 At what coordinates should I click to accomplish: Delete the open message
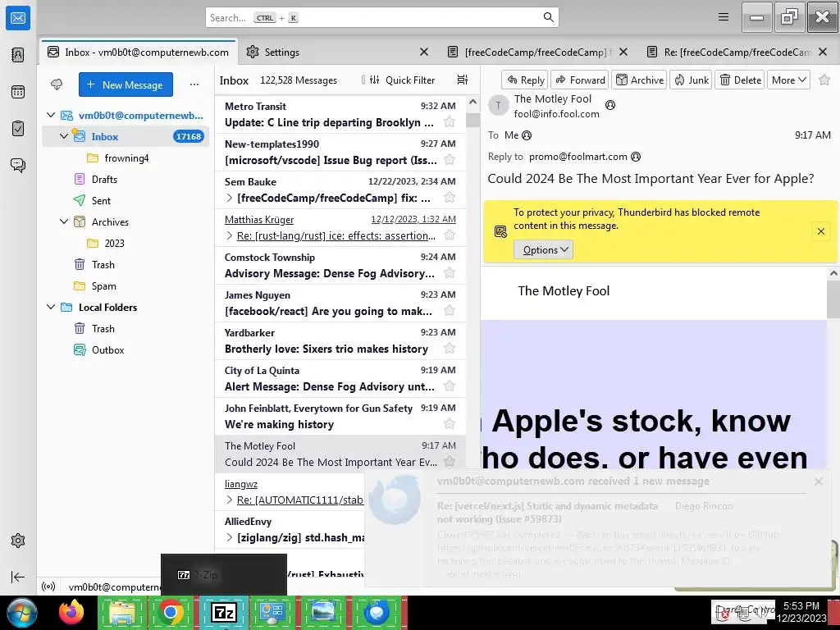click(740, 80)
